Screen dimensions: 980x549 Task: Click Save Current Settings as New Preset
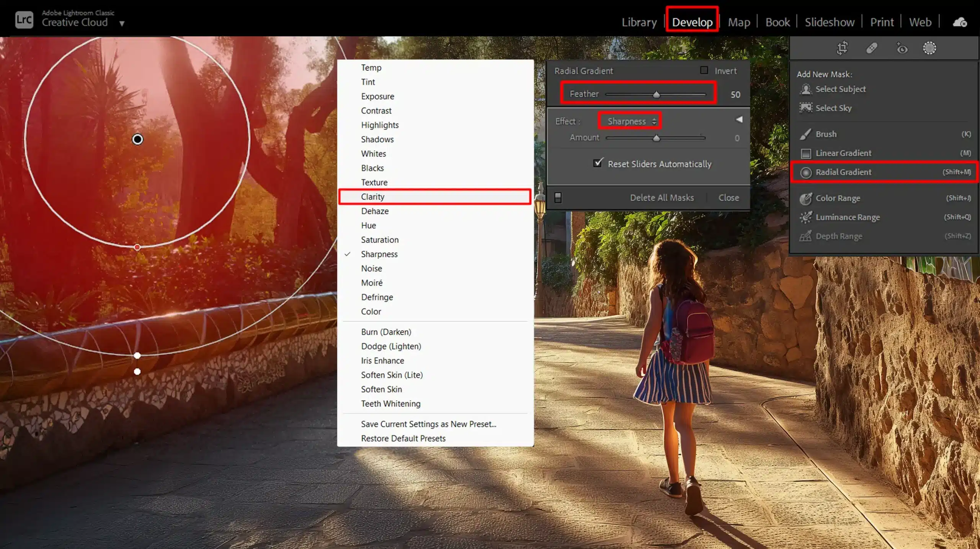click(435, 424)
